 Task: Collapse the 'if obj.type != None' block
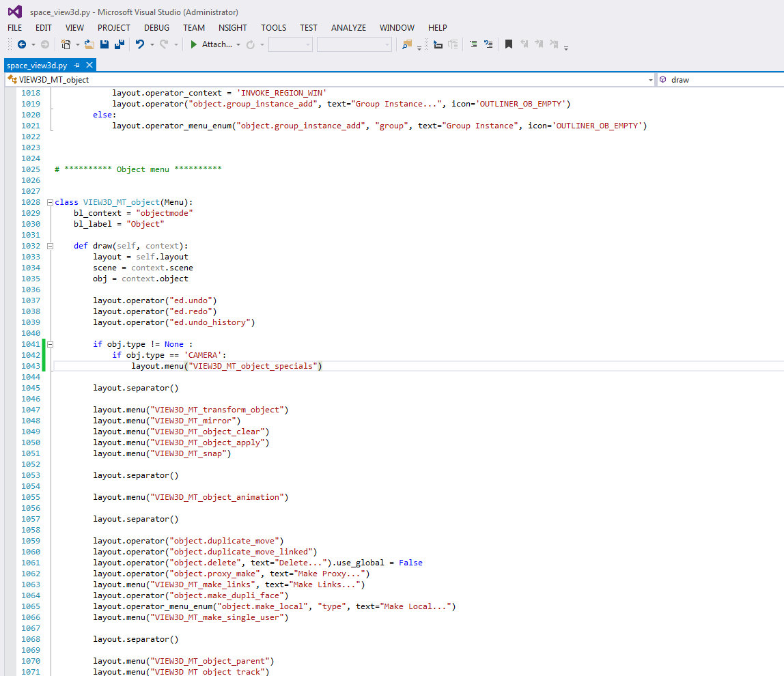50,344
